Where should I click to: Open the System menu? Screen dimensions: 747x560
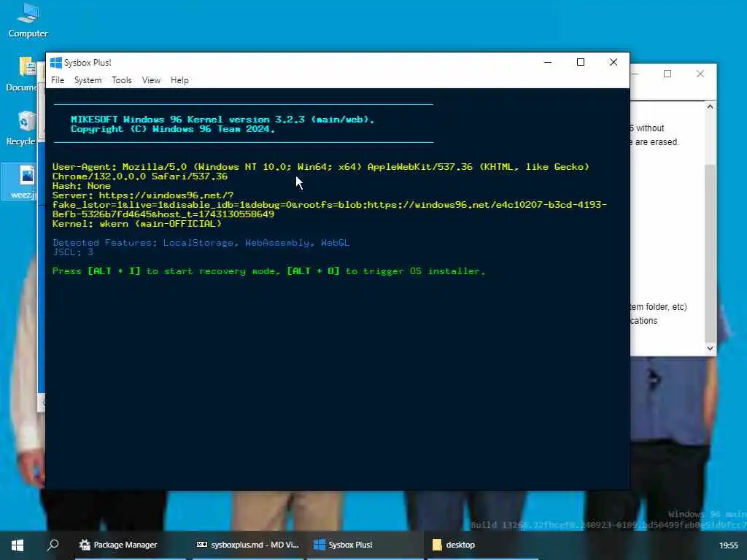point(88,80)
